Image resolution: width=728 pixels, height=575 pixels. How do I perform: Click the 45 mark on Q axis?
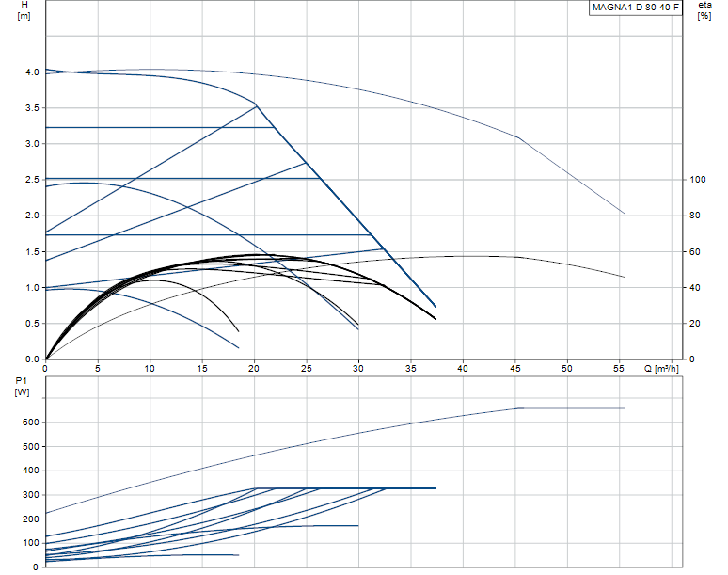[515, 369]
